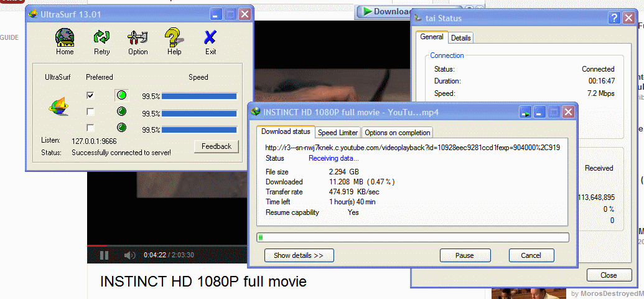This screenshot has width=644, height=299.
Task: Click help question mark in tai Status
Action: tap(614, 17)
